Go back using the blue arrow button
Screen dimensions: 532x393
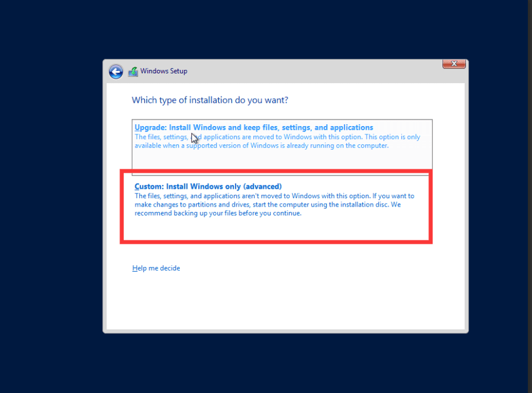[x=116, y=72]
